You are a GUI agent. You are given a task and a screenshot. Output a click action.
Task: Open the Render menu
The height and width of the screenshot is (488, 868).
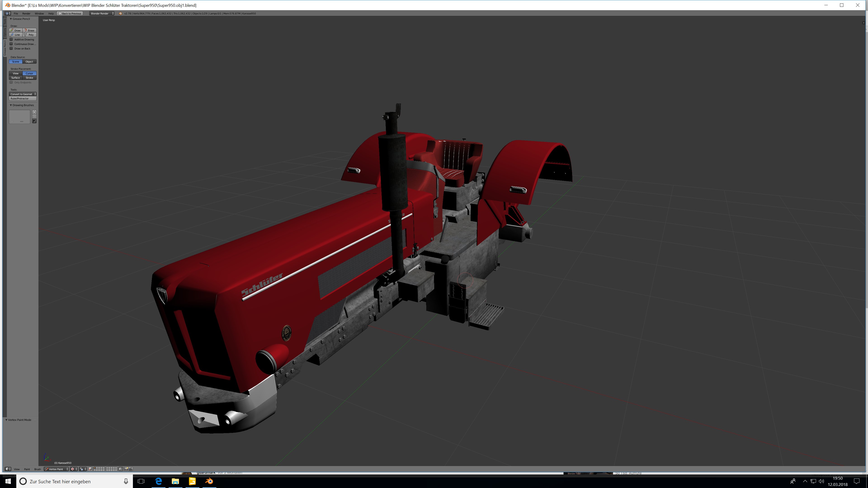[x=26, y=14]
